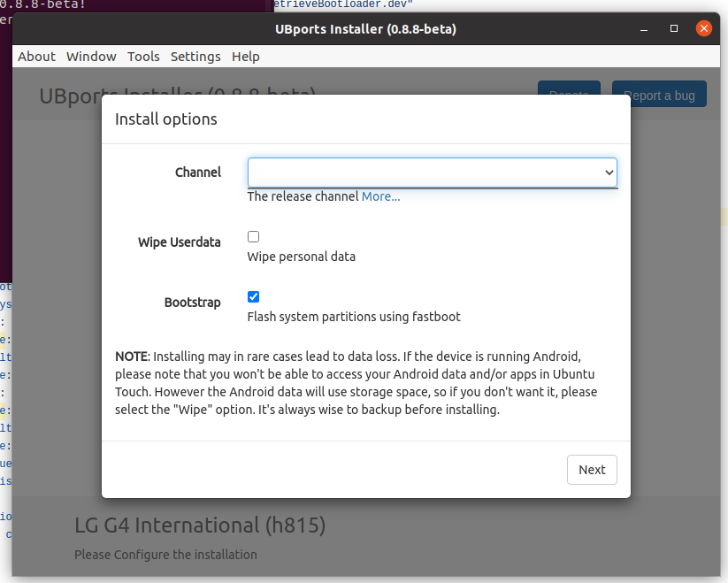Click the UBports Installer title bar text

coord(365,29)
